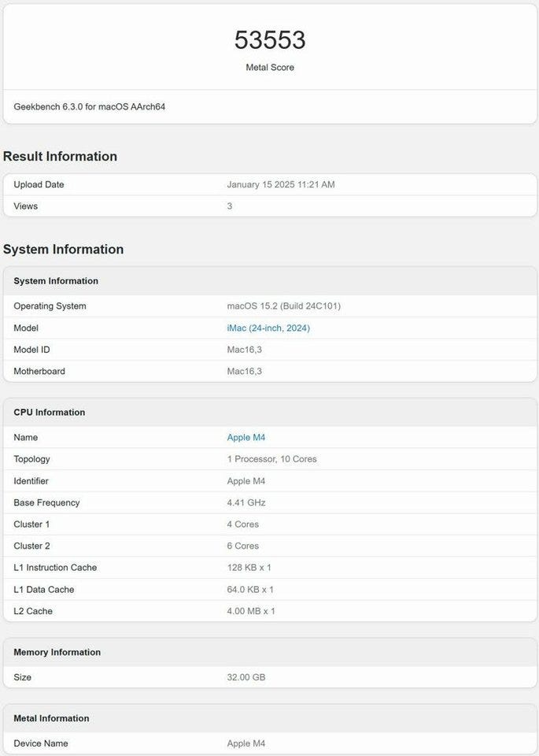
Task: Select the 32.00 GB value
Action: pyautogui.click(x=246, y=677)
